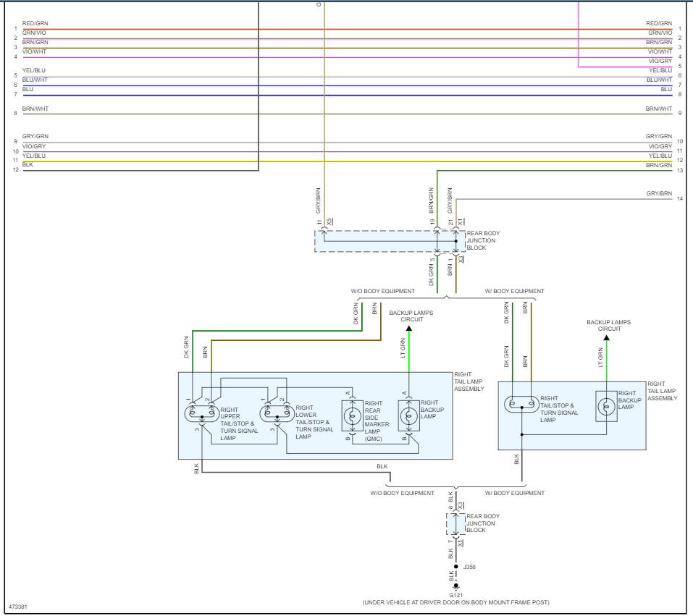
Task: Click the RED/GRN wire label at left
Action: pyautogui.click(x=35, y=23)
